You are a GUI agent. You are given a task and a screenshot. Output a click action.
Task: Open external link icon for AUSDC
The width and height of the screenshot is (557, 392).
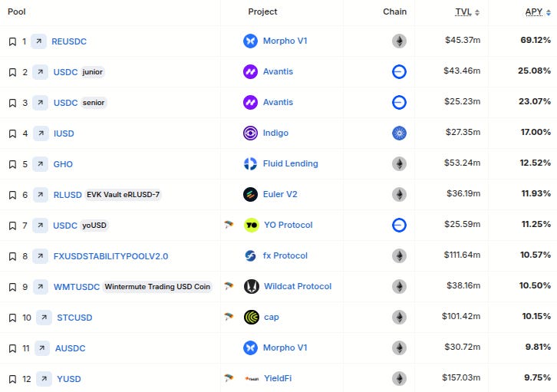click(42, 348)
